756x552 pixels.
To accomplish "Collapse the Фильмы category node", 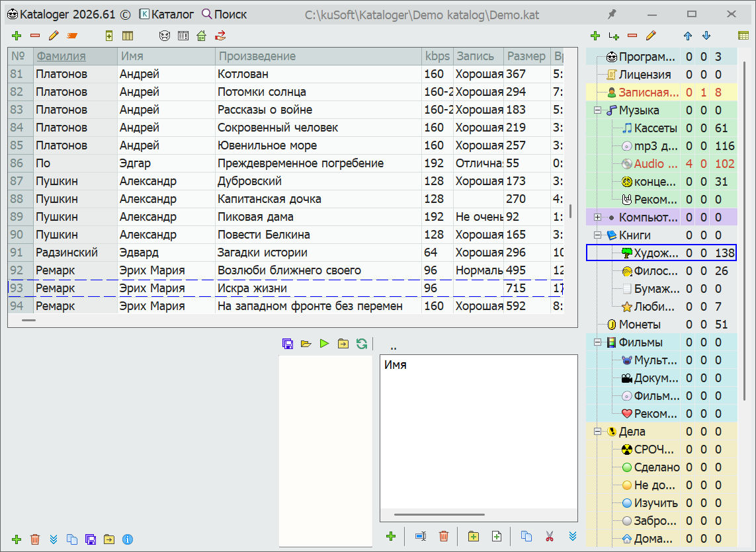I will (597, 342).
